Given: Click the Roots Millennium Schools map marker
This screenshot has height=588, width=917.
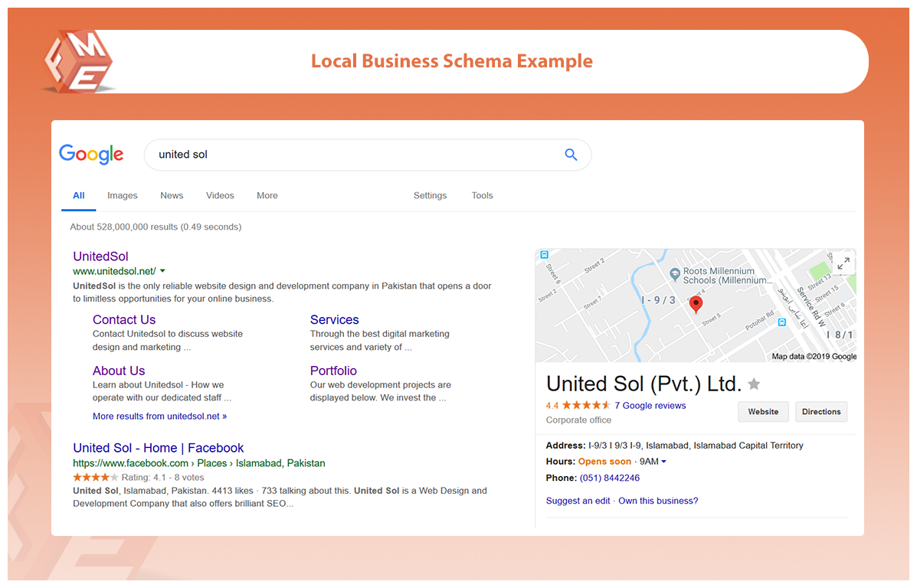Looking at the screenshot, I should [x=675, y=273].
